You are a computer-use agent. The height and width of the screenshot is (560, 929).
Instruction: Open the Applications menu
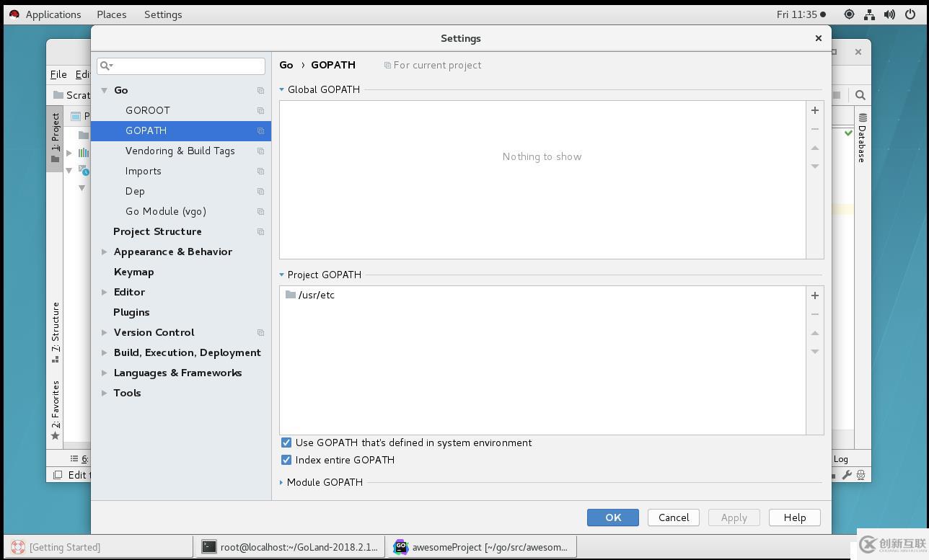tap(53, 14)
